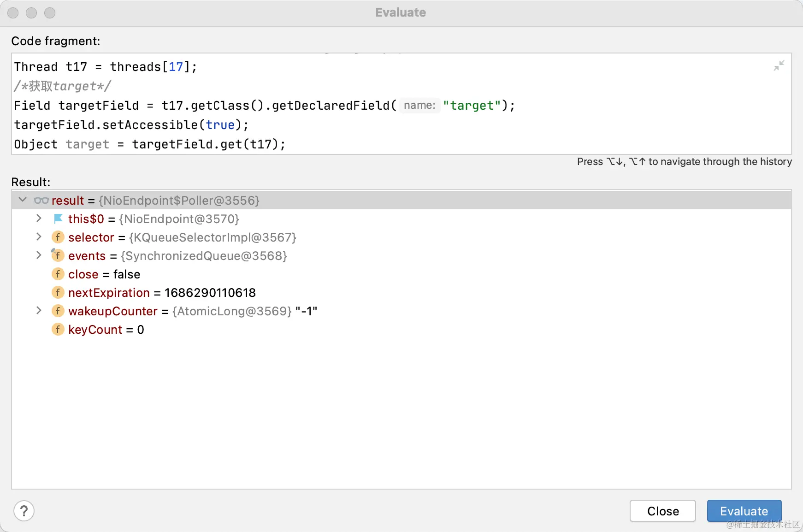Click the field icon beside keyCount
The height and width of the screenshot is (532, 803).
tap(58, 329)
